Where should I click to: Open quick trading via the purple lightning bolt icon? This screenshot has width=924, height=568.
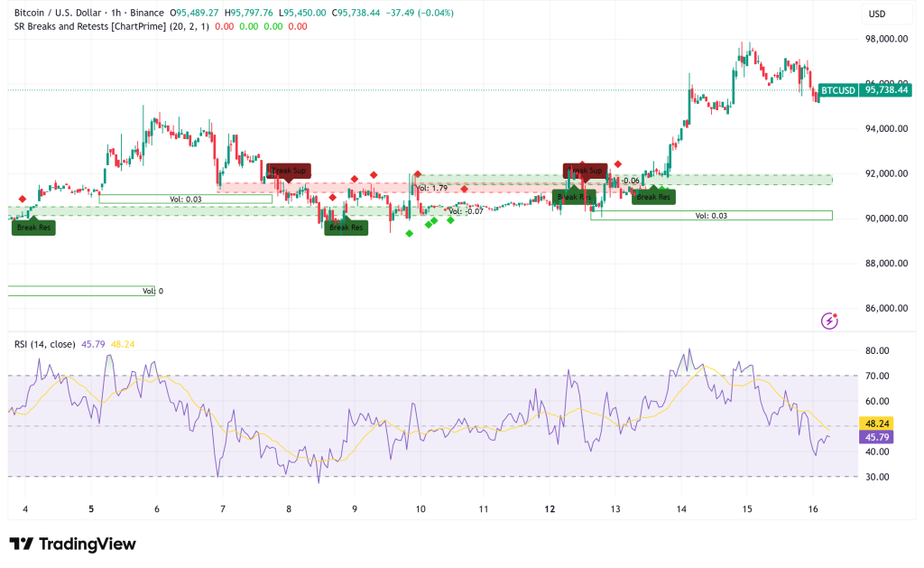pos(828,321)
